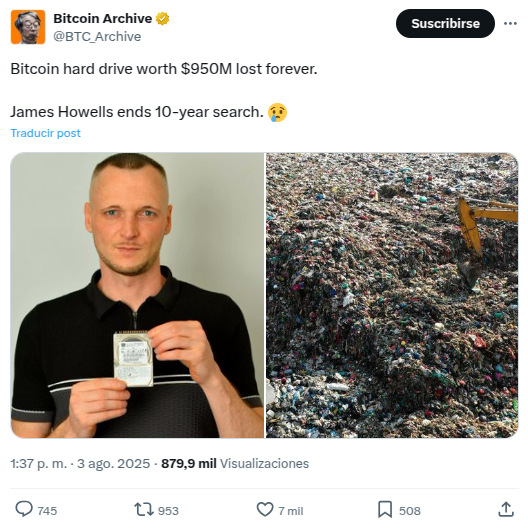
Task: Click the repost arrows icon
Action: (144, 509)
